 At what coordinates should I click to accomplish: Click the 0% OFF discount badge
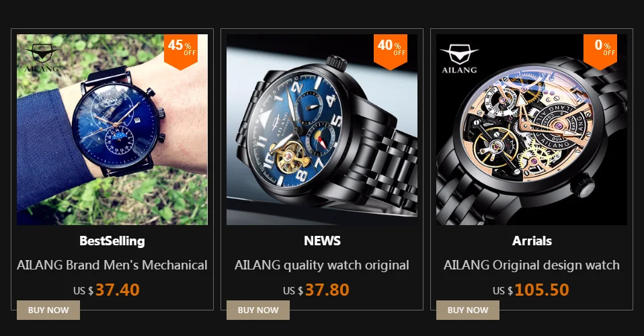click(600, 52)
